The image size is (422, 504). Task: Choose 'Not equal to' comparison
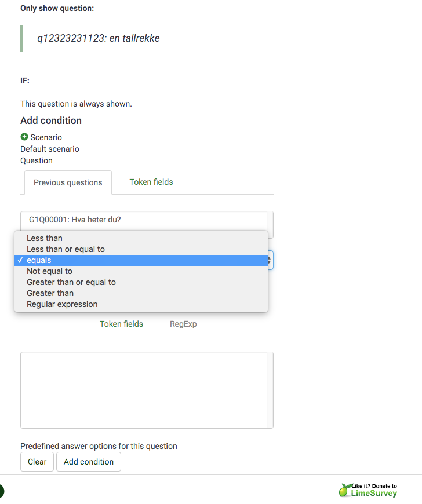point(49,271)
